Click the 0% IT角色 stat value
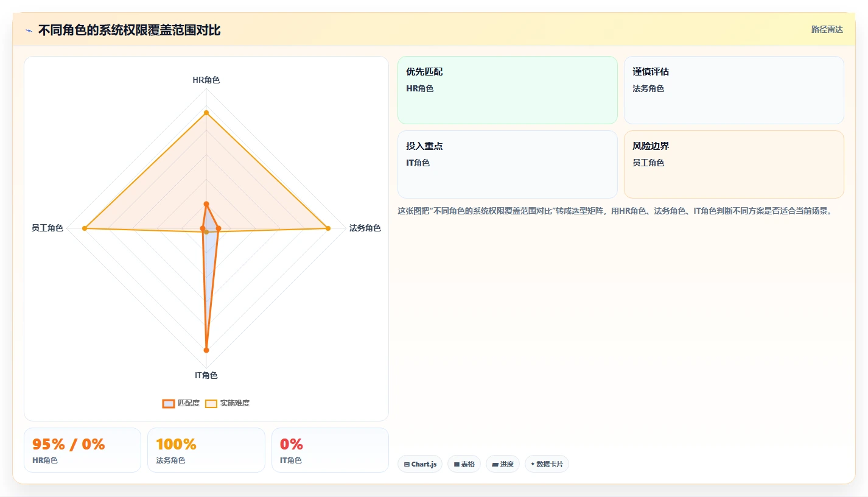868x497 pixels. click(x=292, y=444)
